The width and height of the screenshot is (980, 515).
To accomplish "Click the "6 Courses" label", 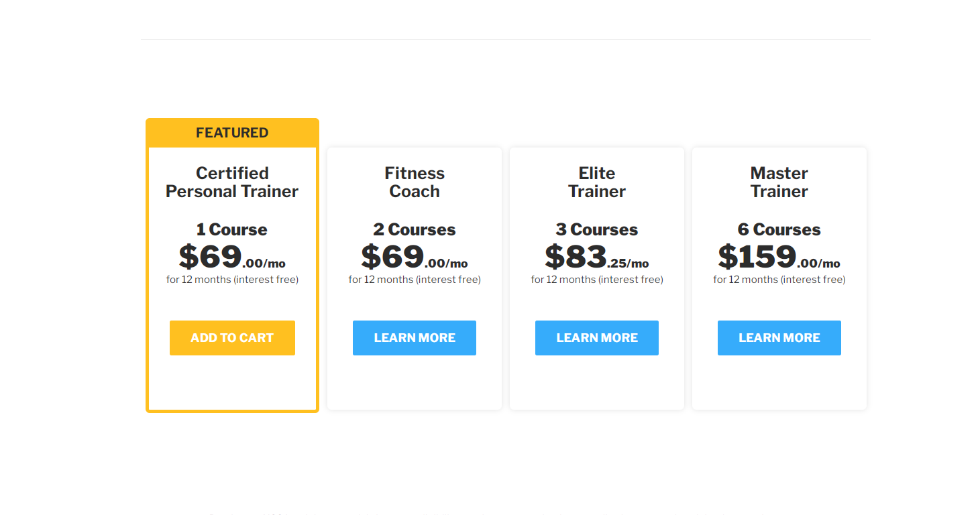I will pos(779,230).
